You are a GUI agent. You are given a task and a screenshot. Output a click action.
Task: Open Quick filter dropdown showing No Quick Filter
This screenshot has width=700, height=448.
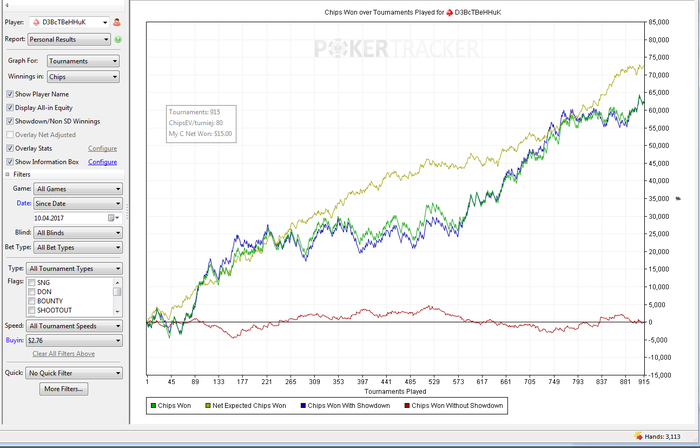[74, 373]
